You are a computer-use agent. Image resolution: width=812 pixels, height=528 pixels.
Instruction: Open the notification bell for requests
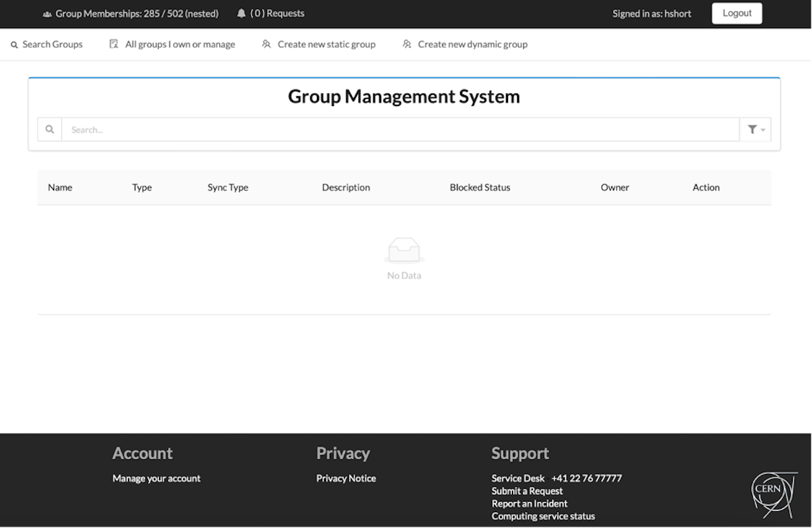coord(241,13)
